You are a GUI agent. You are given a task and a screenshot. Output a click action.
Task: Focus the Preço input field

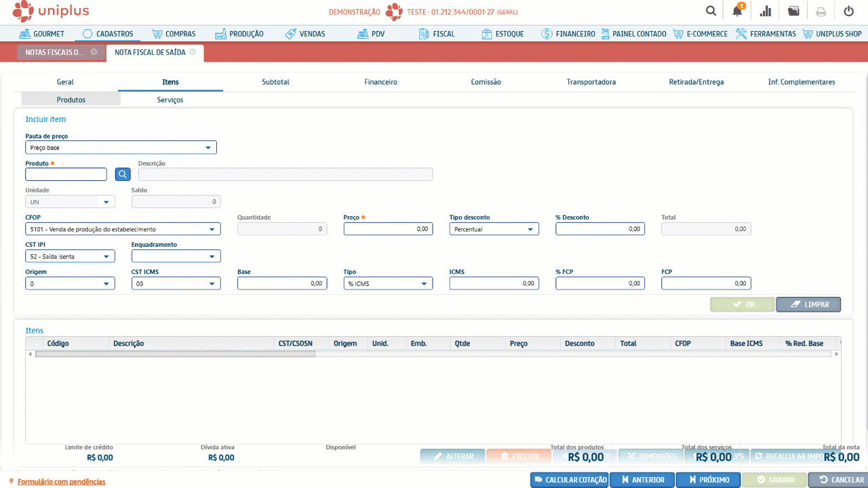coord(389,229)
